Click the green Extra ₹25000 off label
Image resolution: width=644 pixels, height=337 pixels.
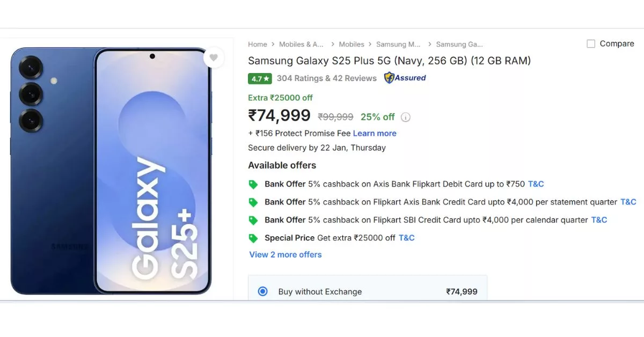[x=280, y=98]
